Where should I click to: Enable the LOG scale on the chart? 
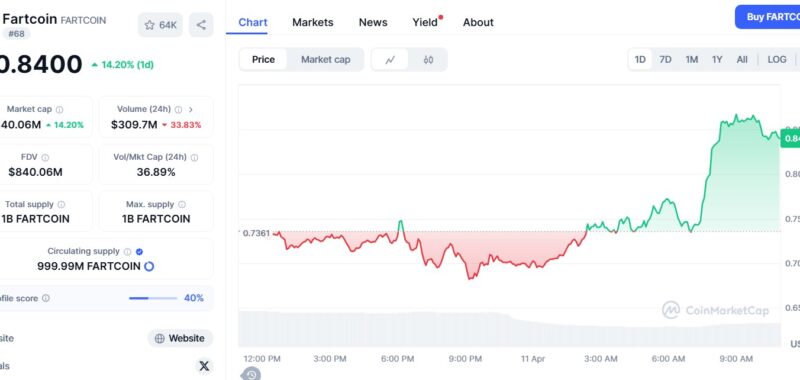[777, 60]
